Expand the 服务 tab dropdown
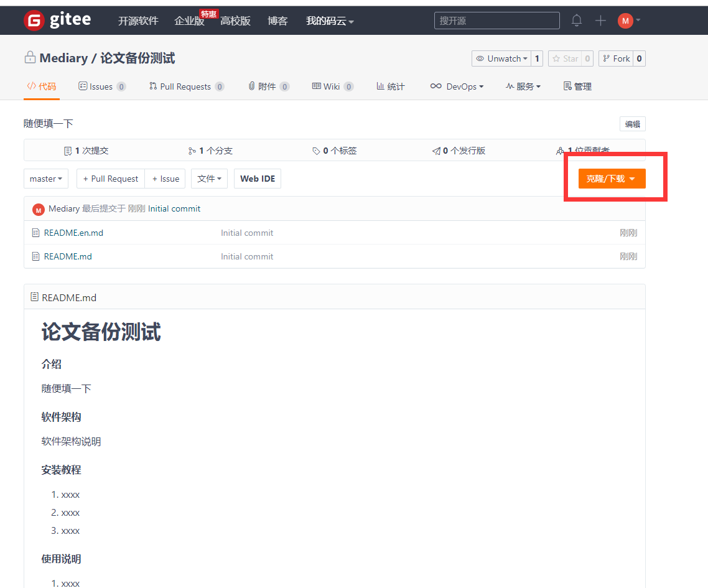 (523, 86)
